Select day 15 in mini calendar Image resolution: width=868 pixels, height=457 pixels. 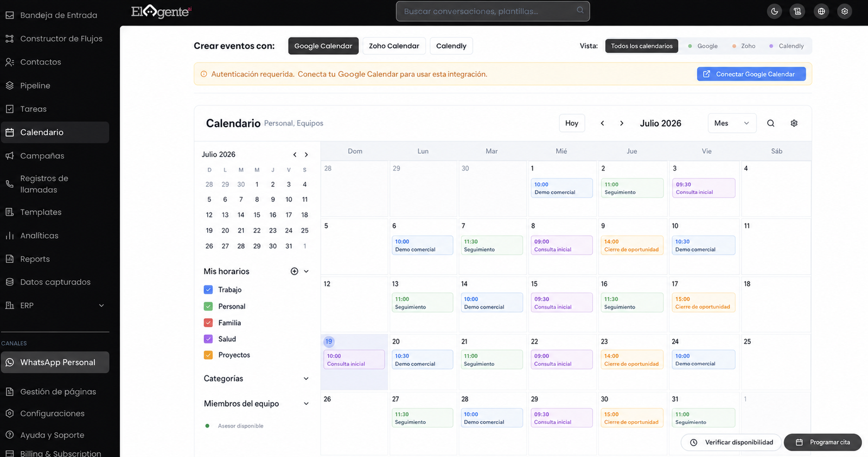[x=257, y=215]
